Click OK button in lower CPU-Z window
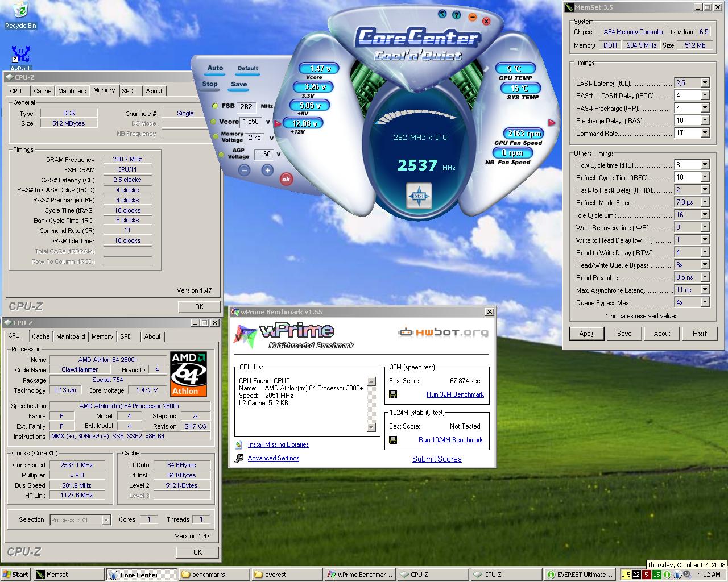 point(197,552)
